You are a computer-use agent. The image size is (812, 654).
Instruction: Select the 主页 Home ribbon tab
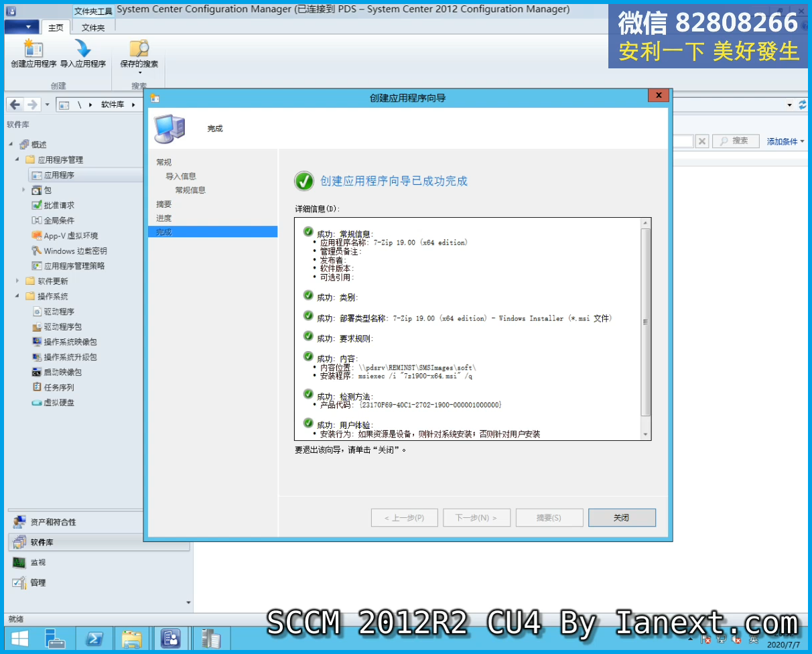pyautogui.click(x=56, y=27)
